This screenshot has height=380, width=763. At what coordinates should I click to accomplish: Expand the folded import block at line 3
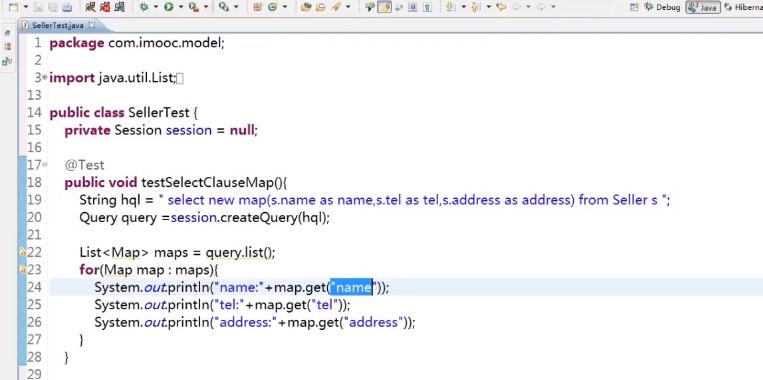tap(45, 77)
